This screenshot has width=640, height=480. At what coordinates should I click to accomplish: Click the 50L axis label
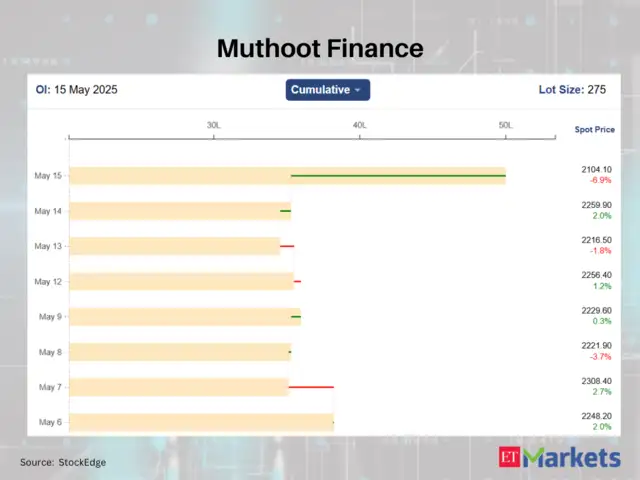click(x=505, y=126)
